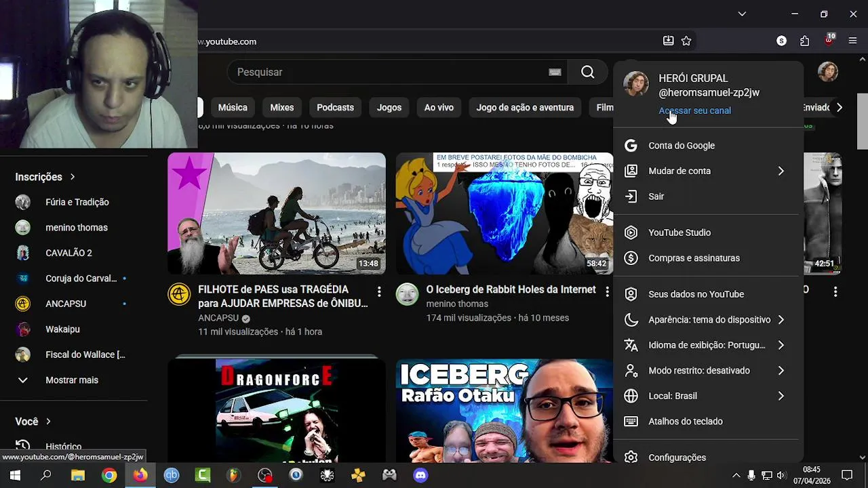Select the Mixes category chip
The height and width of the screenshot is (488, 868).
pos(282,107)
